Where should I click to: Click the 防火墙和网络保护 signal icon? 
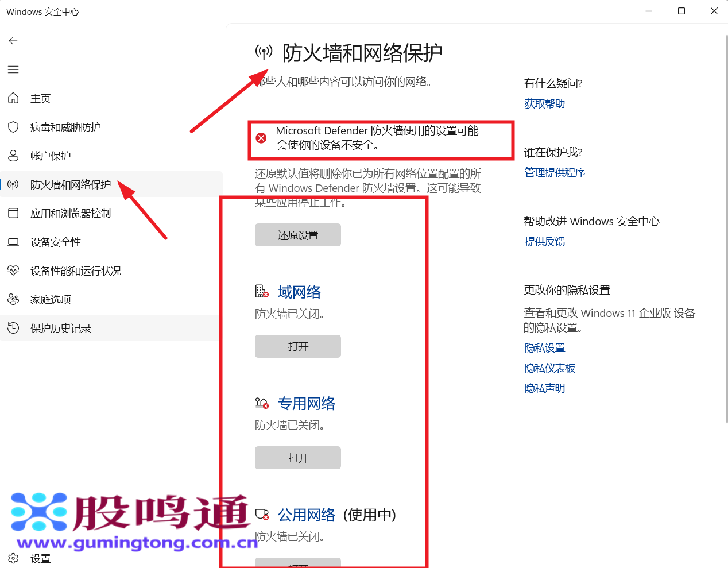coord(13,184)
